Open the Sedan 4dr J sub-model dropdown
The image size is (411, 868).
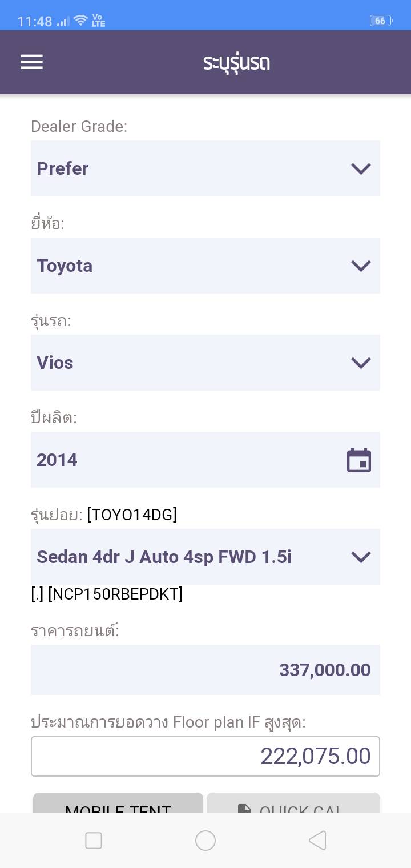pyautogui.click(x=205, y=557)
